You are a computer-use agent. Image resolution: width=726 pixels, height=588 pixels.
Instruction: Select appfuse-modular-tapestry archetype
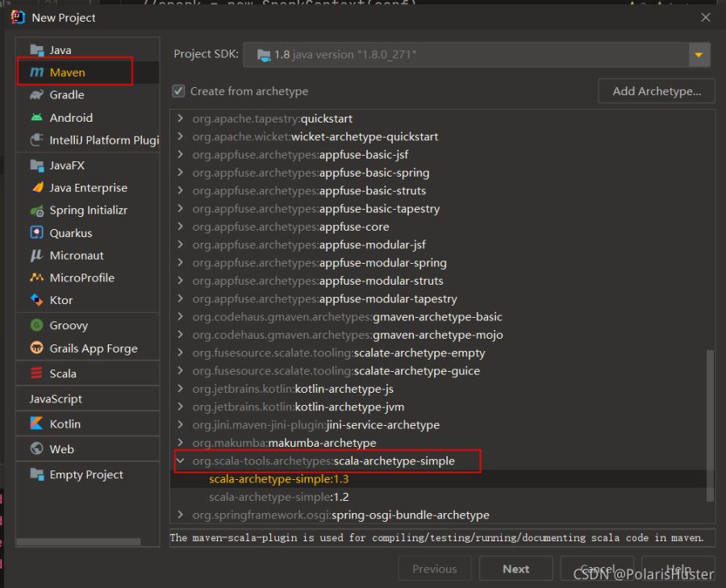pyautogui.click(x=438, y=298)
